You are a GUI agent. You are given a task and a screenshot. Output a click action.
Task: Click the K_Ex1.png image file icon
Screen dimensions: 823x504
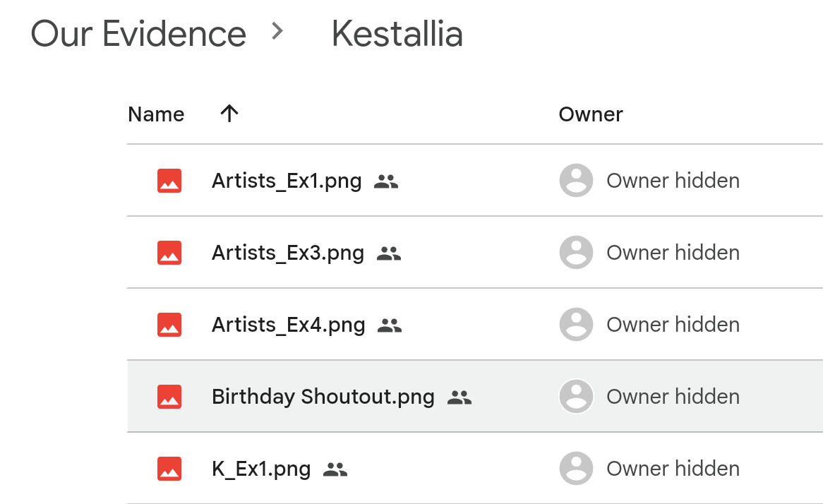click(169, 469)
